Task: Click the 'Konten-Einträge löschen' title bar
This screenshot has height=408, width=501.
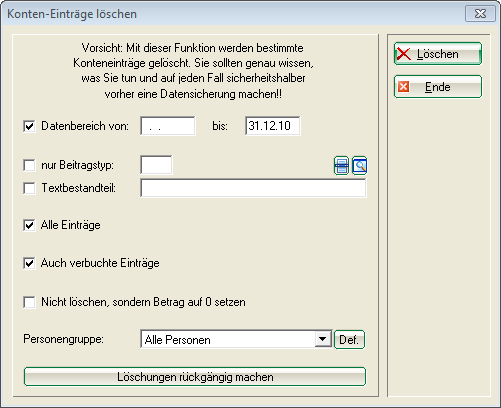Action: point(233,14)
